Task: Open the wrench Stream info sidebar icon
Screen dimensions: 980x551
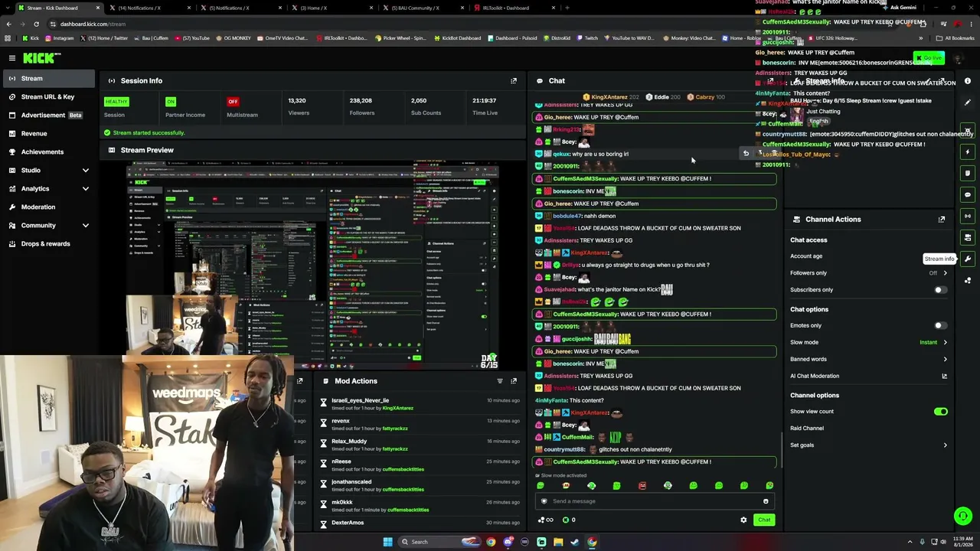Action: [x=968, y=259]
